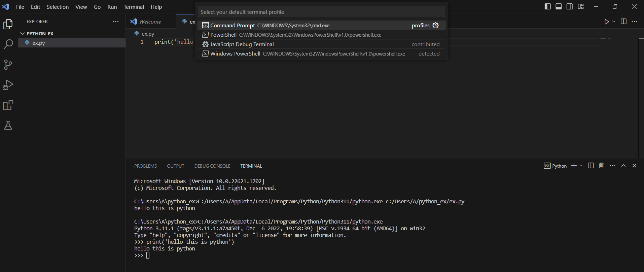Open the Go menu
This screenshot has height=272, width=644.
[x=97, y=7]
